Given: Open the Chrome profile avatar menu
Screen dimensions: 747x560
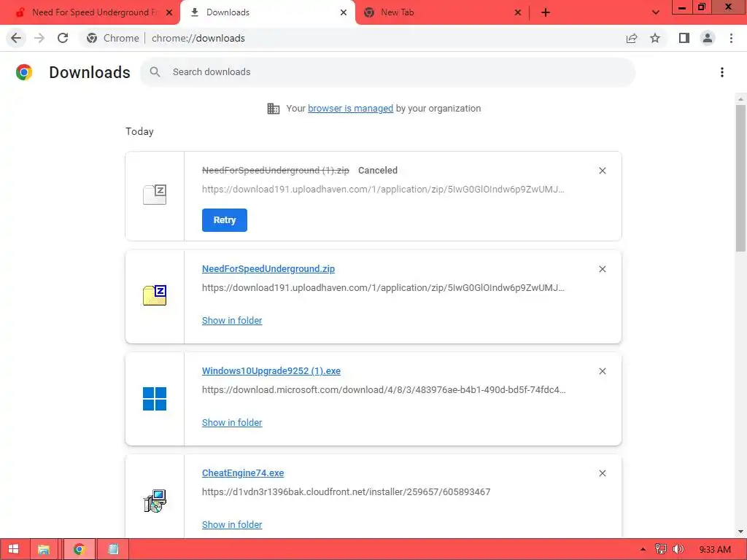Looking at the screenshot, I should click(x=708, y=38).
